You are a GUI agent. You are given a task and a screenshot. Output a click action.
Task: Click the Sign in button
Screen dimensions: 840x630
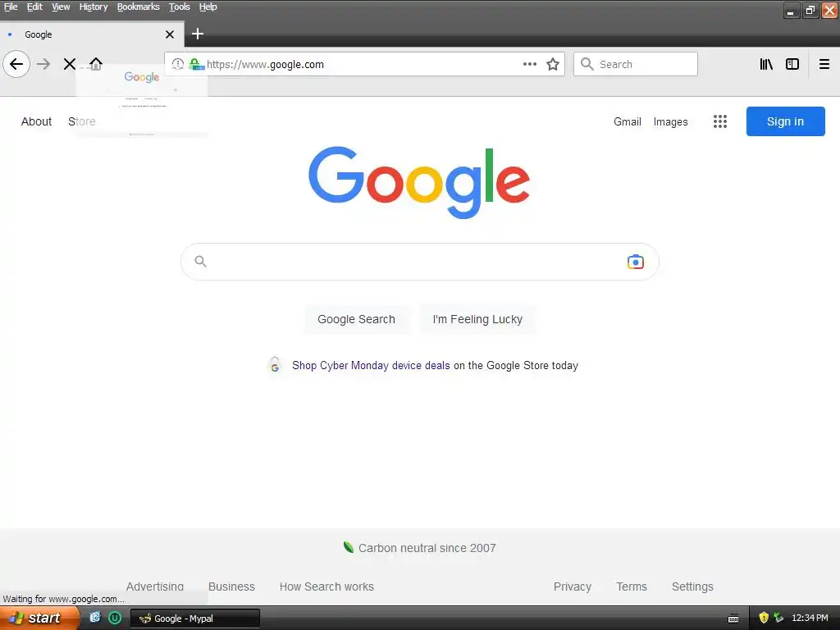[785, 121]
